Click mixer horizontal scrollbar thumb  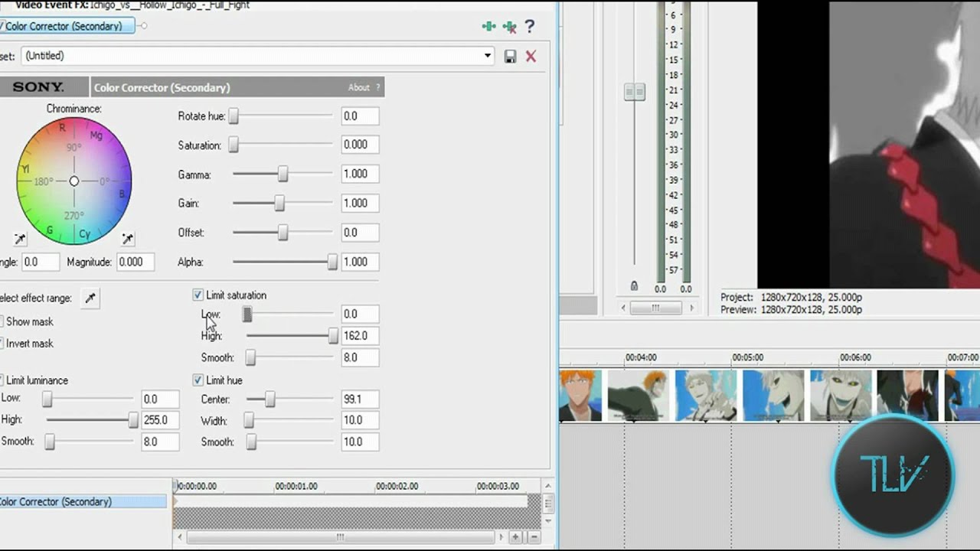(x=655, y=308)
